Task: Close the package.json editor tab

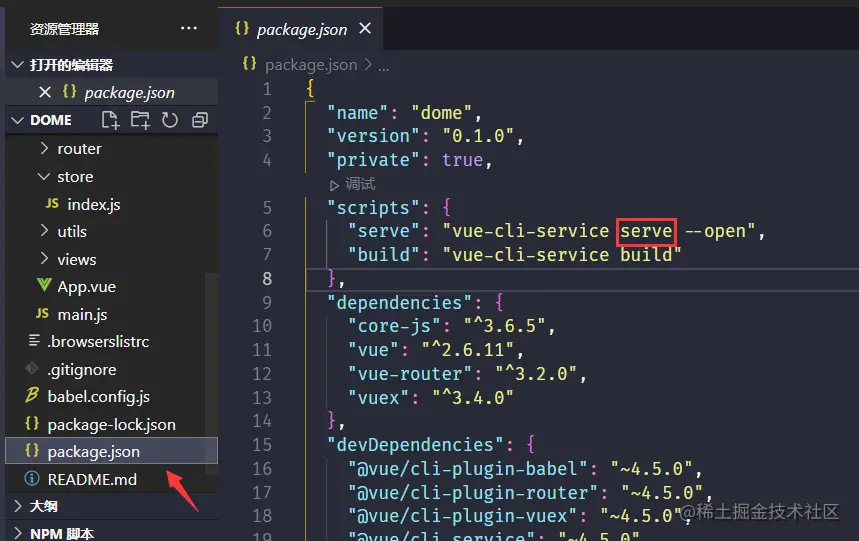Action: tap(365, 28)
